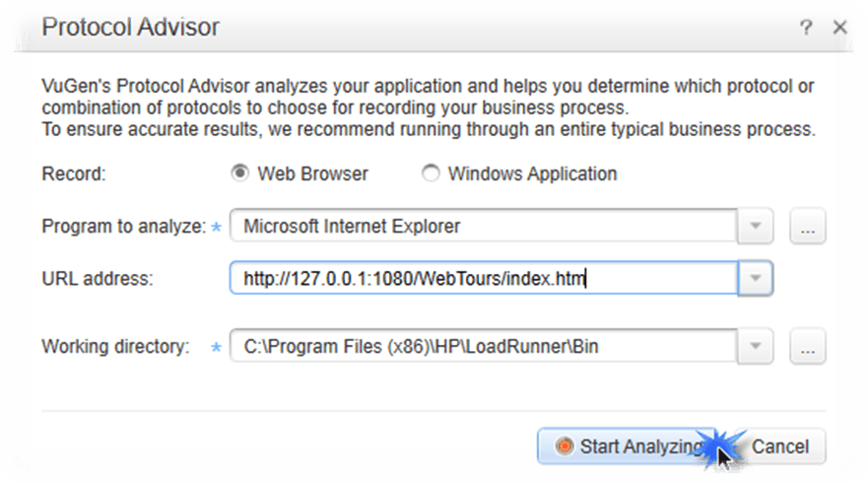Click the Cancel button
Screen dimensions: 868x484
pos(780,446)
